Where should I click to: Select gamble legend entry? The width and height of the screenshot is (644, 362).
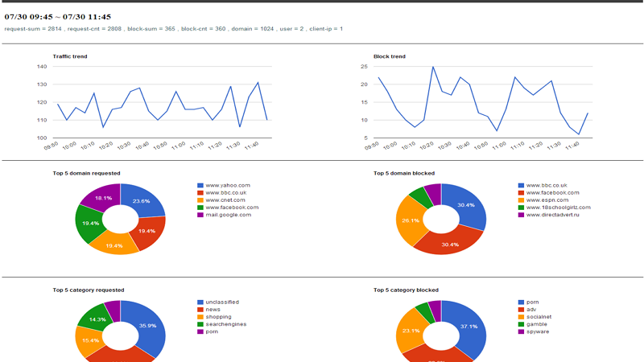point(537,324)
